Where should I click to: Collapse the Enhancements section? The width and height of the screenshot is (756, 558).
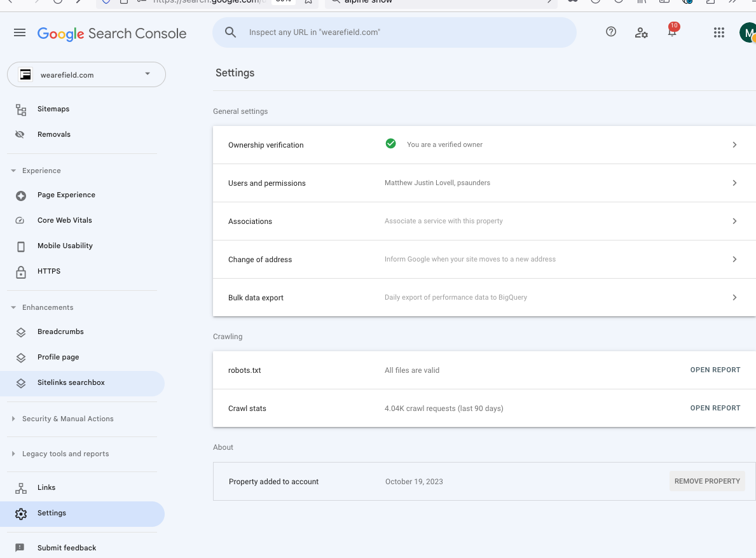point(13,307)
